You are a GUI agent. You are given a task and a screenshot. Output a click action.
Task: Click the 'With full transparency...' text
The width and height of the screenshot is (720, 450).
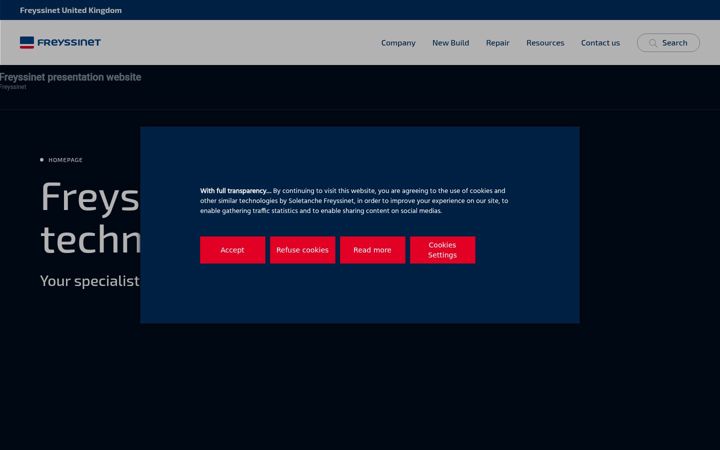pyautogui.click(x=235, y=191)
